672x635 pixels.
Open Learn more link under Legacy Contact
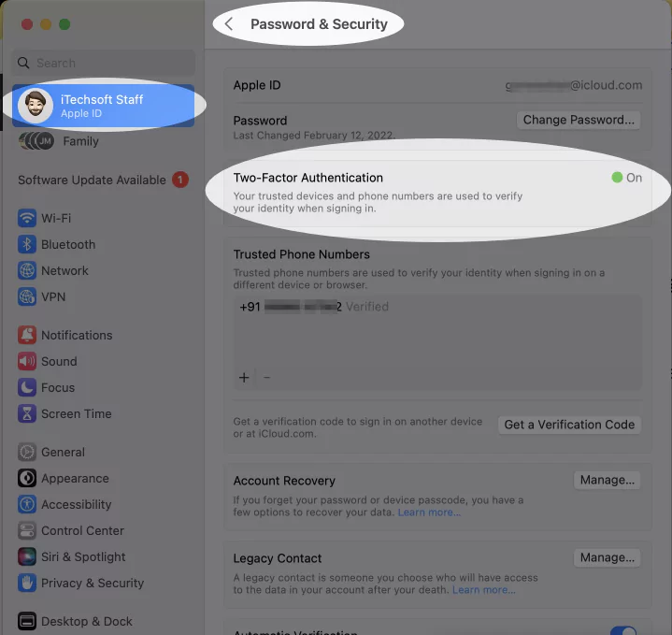pos(484,590)
